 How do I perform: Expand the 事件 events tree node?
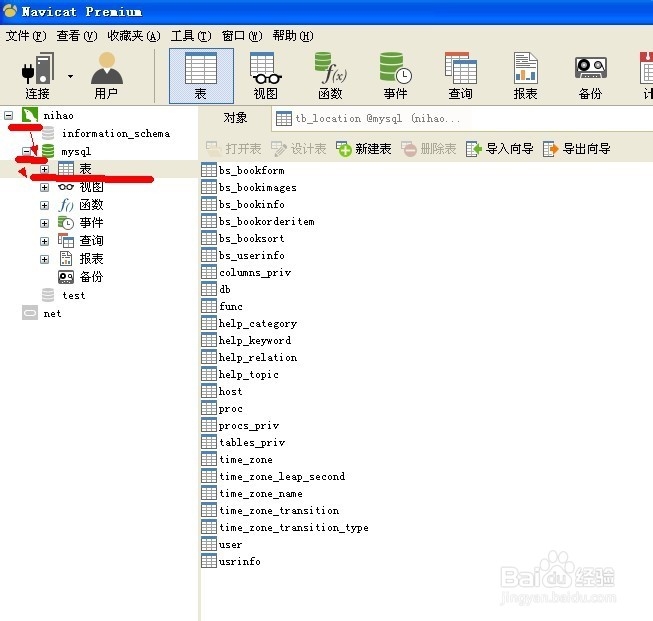45,223
